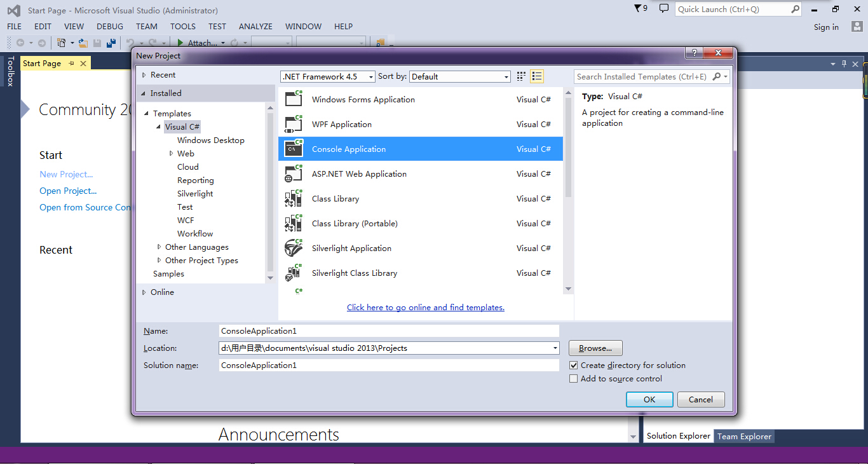Viewport: 868px width, 464px height.
Task: Click the go online and find templates link
Action: point(426,308)
